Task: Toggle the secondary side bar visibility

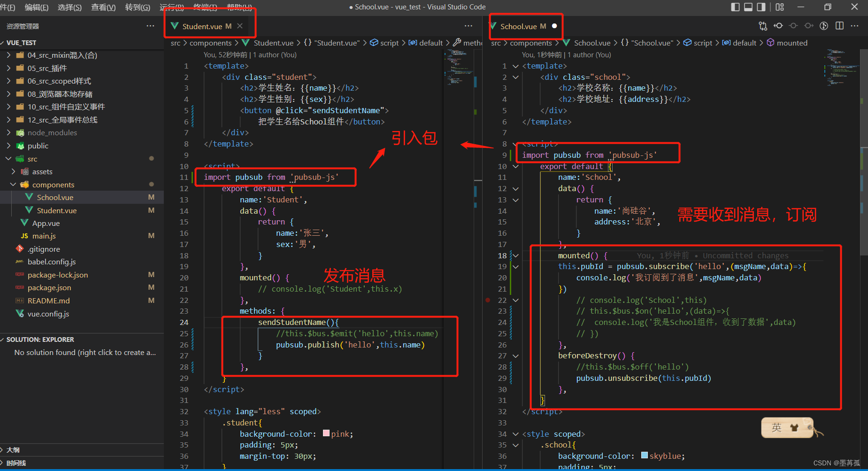Action: pyautogui.click(x=761, y=7)
